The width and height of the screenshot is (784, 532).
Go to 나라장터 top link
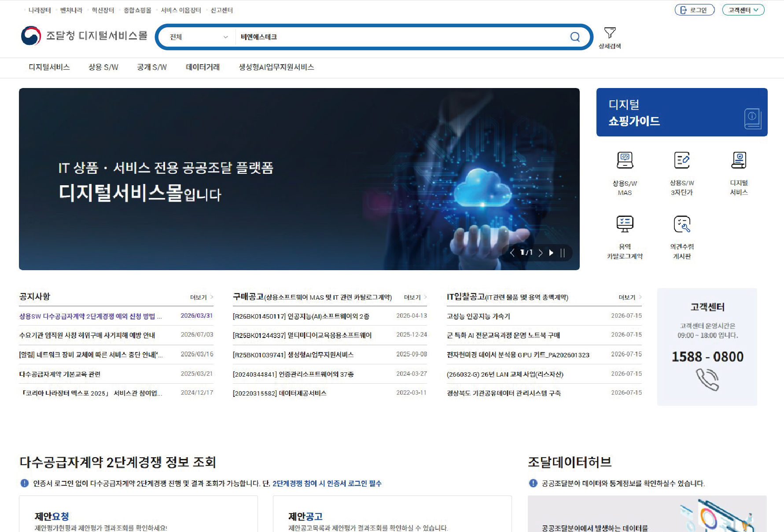(40, 10)
